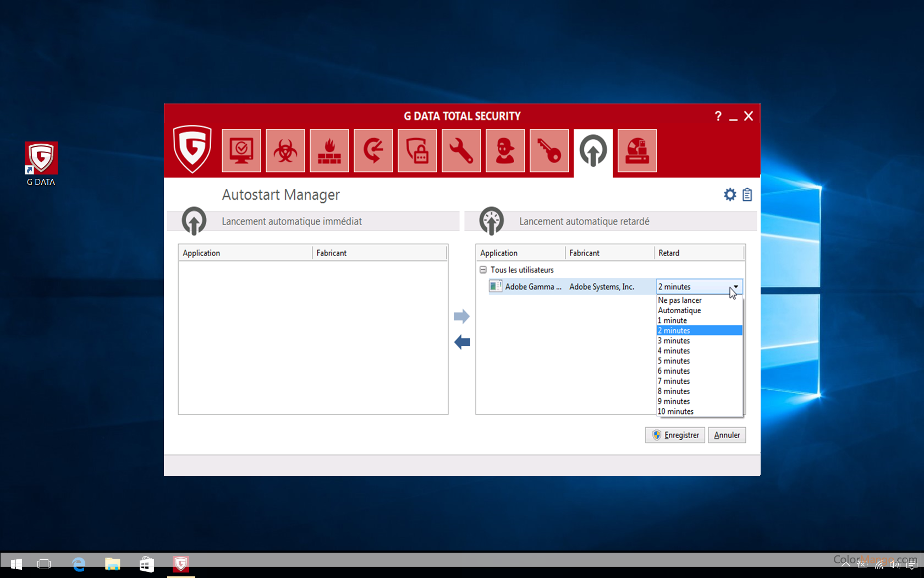Choose 3 minutes in the delay list
This screenshot has width=924, height=578.
700,341
